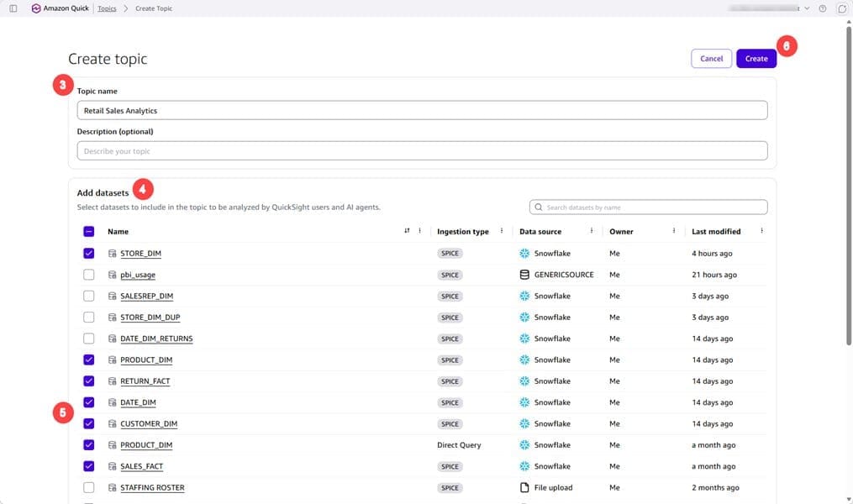
Task: Click the scrollbar down arrow
Action: coord(849,499)
